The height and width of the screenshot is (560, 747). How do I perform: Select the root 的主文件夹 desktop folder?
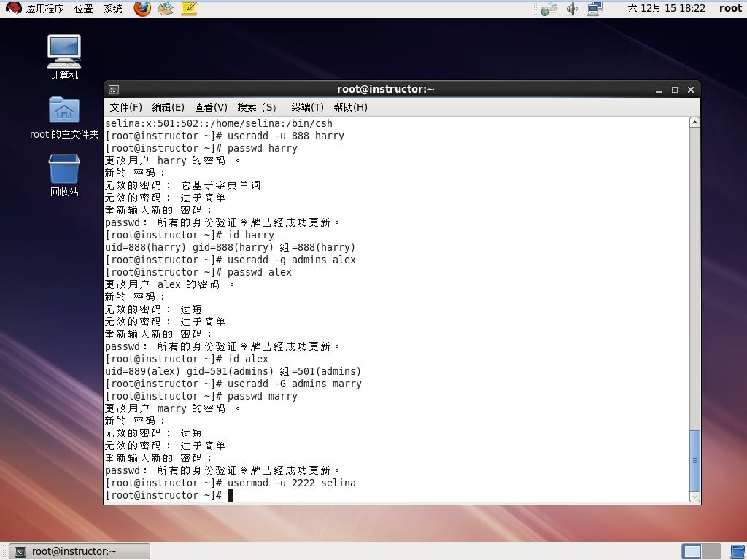(x=64, y=117)
